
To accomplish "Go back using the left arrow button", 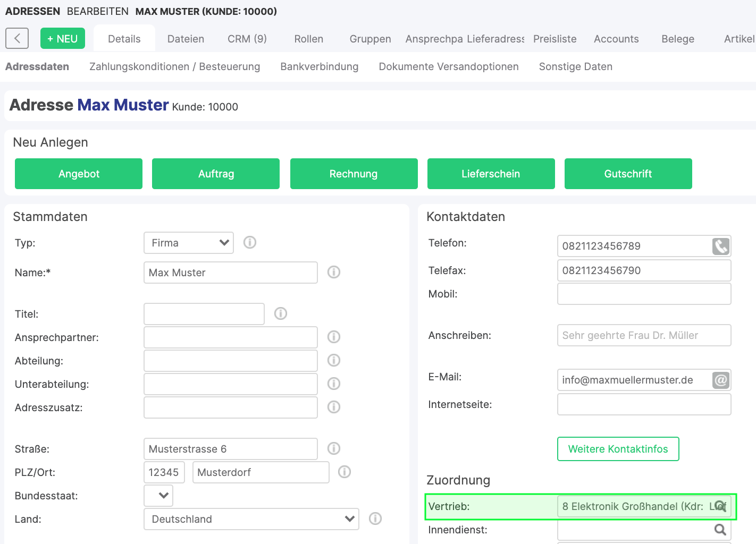I will click(17, 39).
